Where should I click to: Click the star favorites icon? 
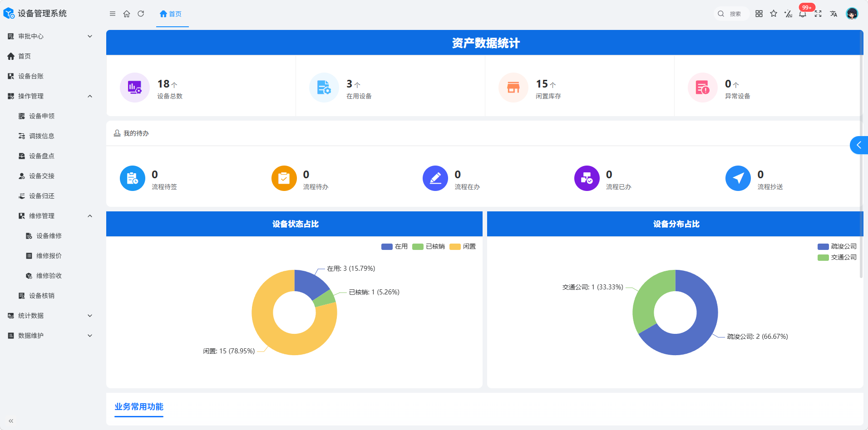pyautogui.click(x=774, y=14)
